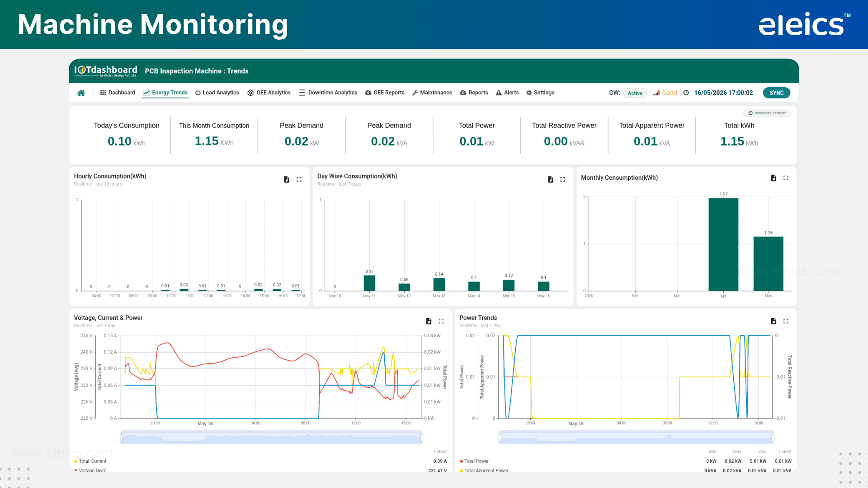
Task: Click the 'PCB Inspection Machine : Trends' title
Action: coord(197,71)
